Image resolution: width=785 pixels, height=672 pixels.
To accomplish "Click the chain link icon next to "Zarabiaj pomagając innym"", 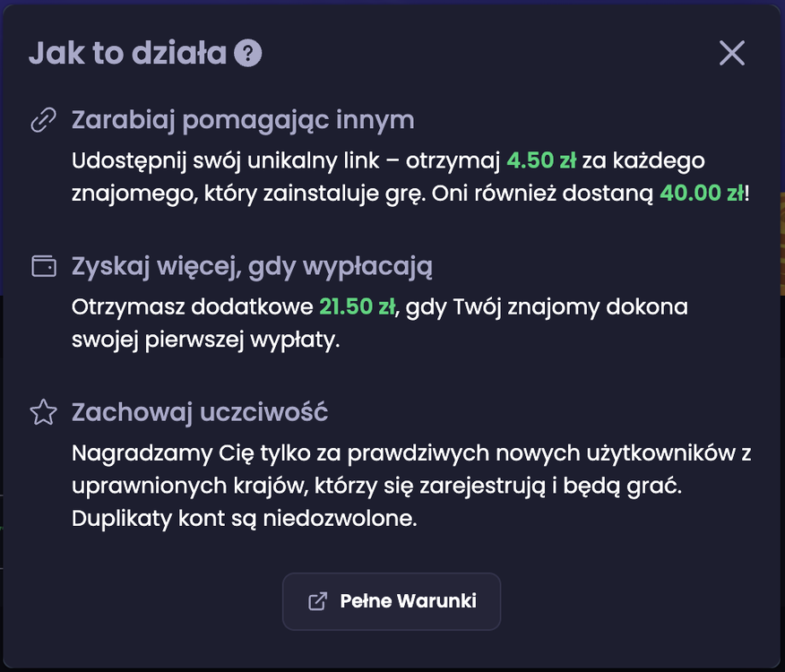I will point(42,117).
